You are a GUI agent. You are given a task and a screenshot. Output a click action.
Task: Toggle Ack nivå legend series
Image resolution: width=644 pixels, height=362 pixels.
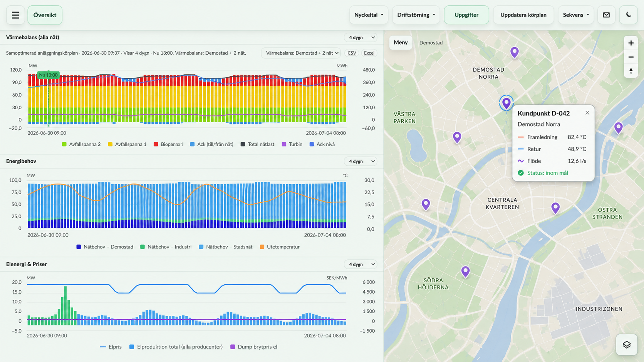click(x=322, y=144)
